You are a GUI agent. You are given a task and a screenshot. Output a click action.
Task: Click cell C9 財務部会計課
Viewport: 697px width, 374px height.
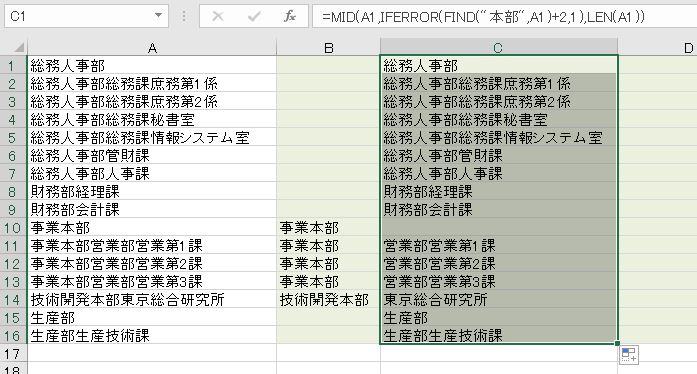click(x=499, y=209)
